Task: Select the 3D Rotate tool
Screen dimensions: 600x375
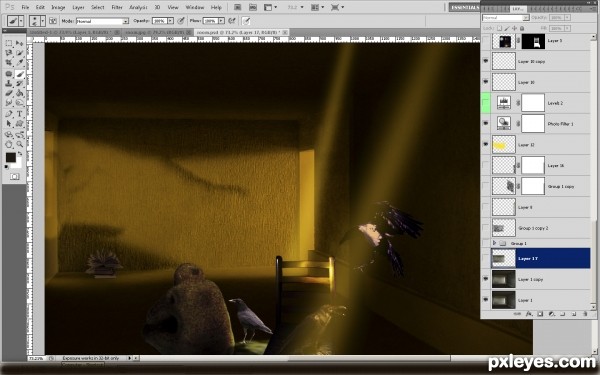Action: pos(8,135)
